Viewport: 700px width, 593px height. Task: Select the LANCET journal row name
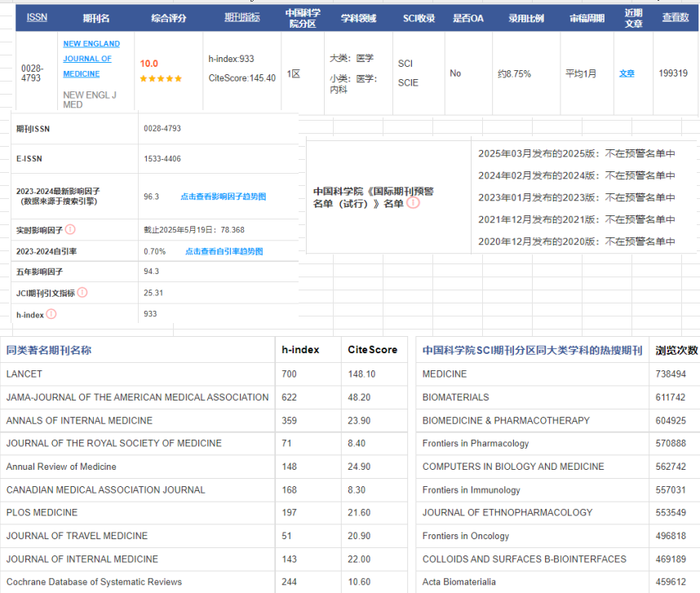24,374
